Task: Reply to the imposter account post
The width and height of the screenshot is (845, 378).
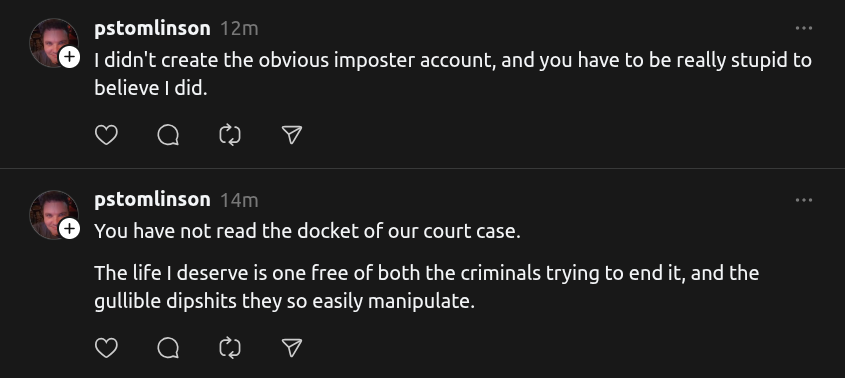Action: point(168,135)
